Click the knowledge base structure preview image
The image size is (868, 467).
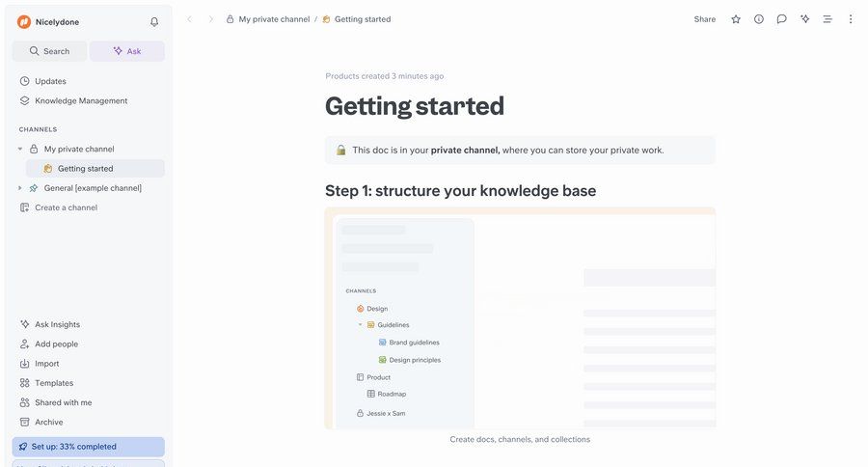tap(520, 318)
